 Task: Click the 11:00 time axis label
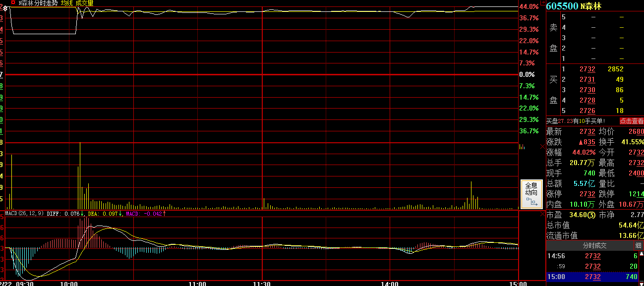pos(198,283)
